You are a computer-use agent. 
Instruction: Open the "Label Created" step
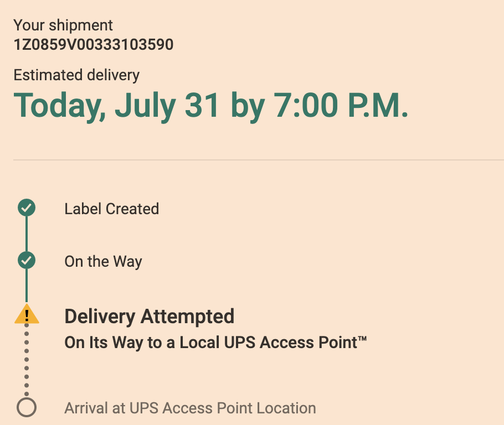(111, 209)
